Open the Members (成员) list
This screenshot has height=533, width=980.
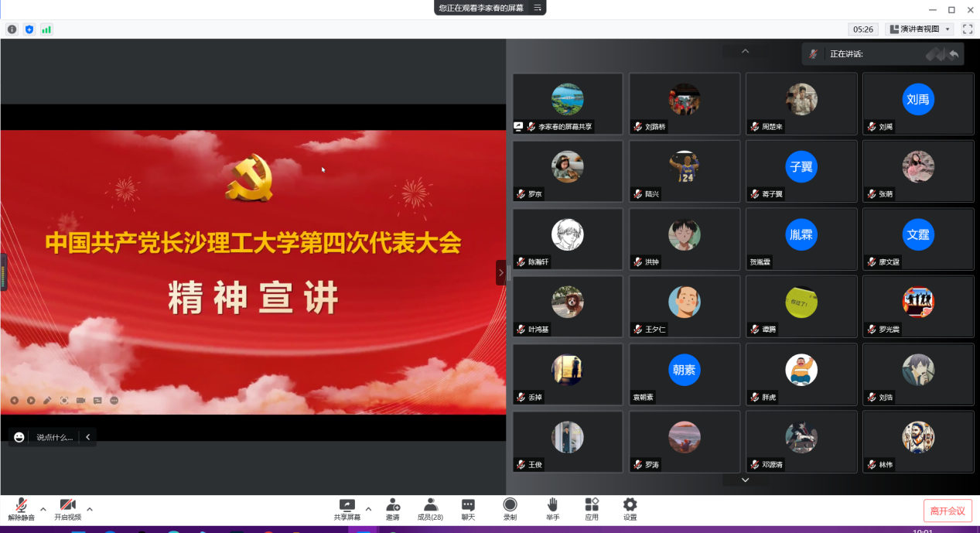point(430,508)
